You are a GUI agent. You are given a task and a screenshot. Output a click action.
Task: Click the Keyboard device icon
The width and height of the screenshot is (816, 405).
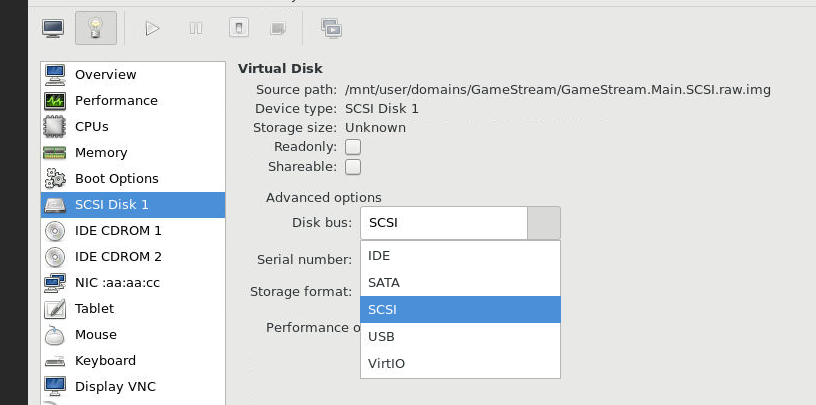[x=55, y=361]
